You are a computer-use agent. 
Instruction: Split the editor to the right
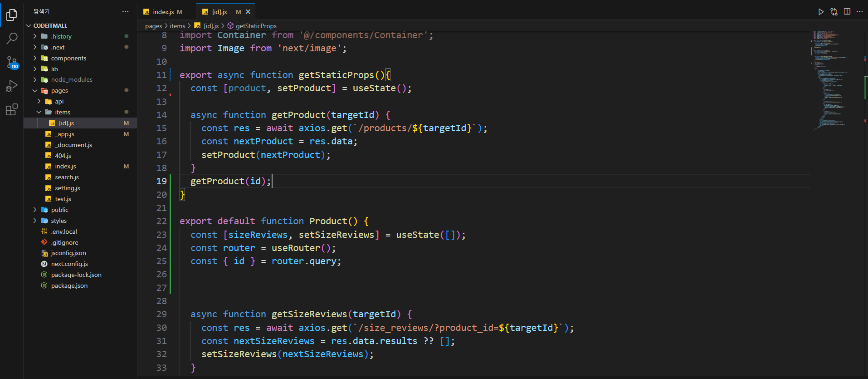click(x=847, y=12)
